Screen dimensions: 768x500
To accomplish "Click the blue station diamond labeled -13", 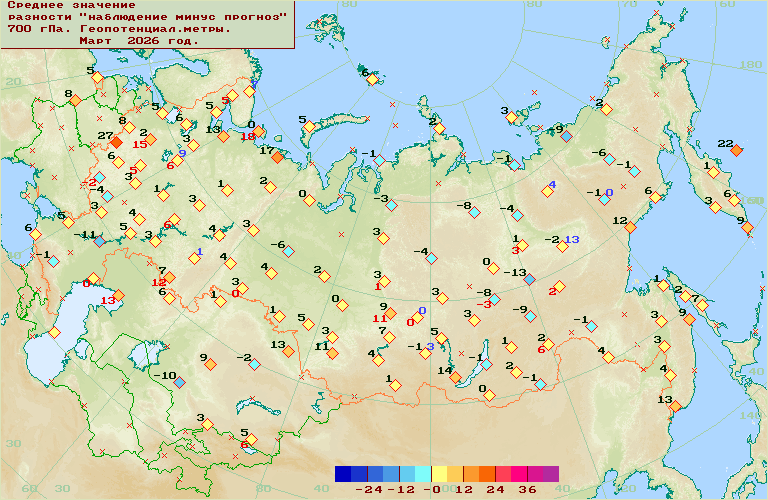I will point(529,279).
